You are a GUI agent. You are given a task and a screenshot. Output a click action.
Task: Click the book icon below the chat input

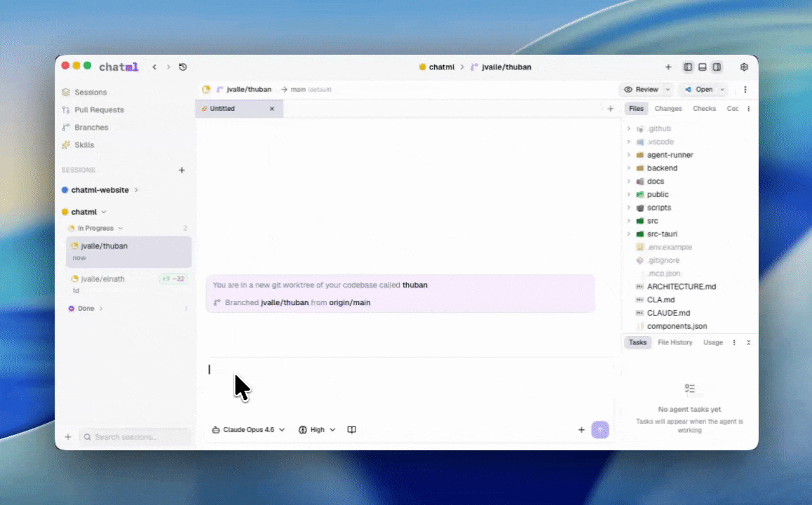click(x=352, y=430)
